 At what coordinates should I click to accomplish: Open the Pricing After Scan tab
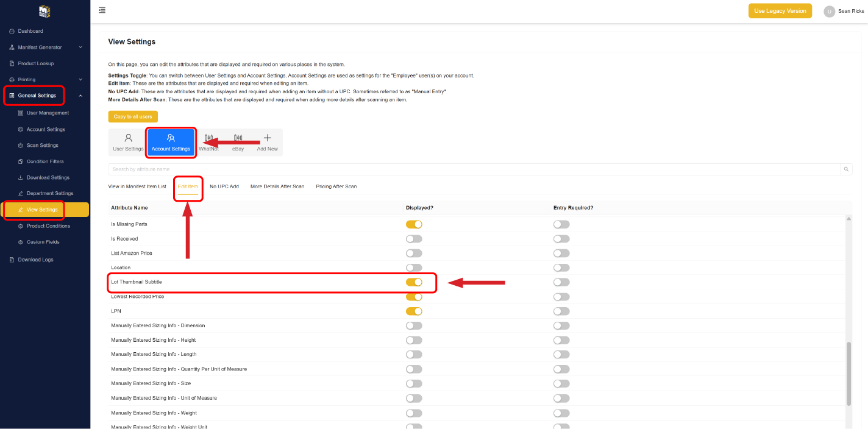tap(336, 186)
